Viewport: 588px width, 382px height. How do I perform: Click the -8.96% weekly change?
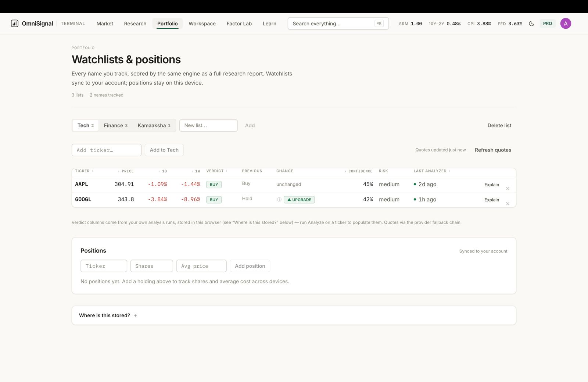191,199
